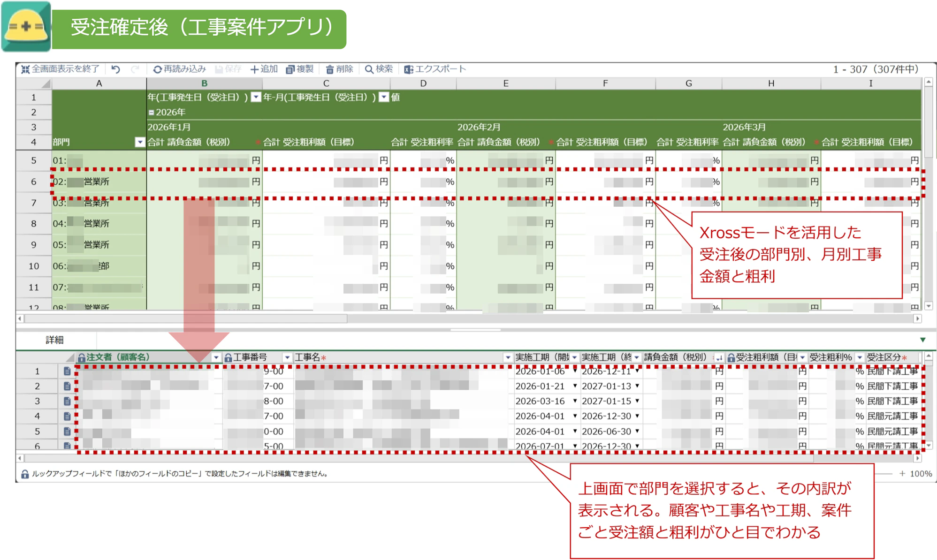Image resolution: width=937 pixels, height=560 pixels.
Task: Select column F header
Action: tap(605, 83)
